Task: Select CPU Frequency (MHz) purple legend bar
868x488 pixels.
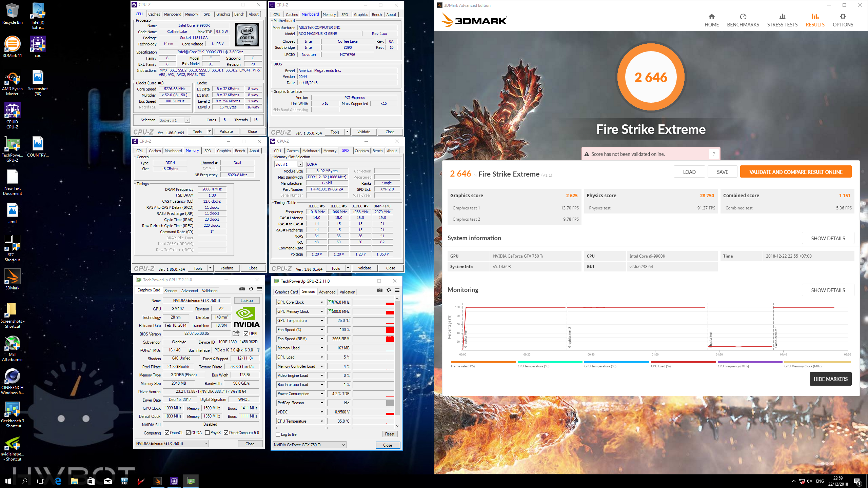Action: [750, 362]
